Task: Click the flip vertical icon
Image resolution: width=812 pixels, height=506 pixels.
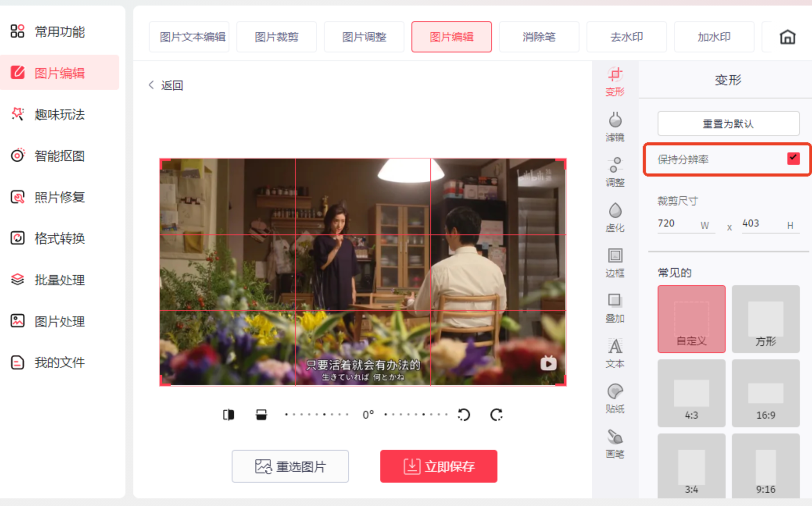Action: (x=261, y=415)
